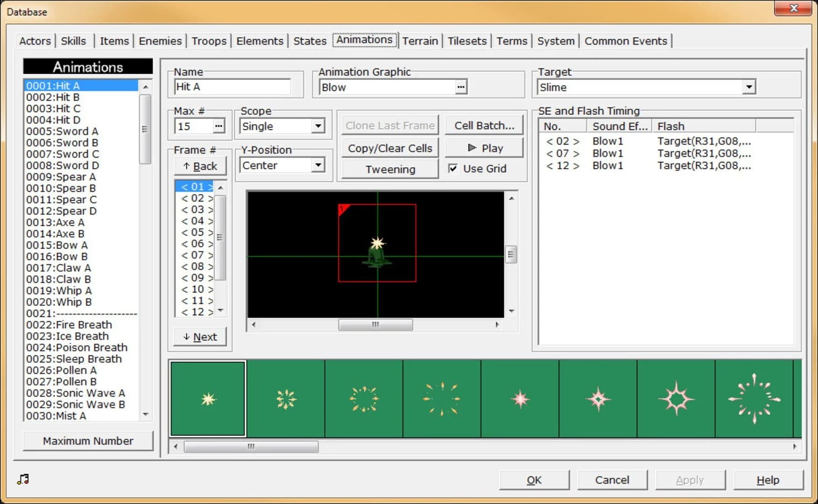This screenshot has height=504, width=818.
Task: Open the Tweening dialog
Action: coord(389,169)
